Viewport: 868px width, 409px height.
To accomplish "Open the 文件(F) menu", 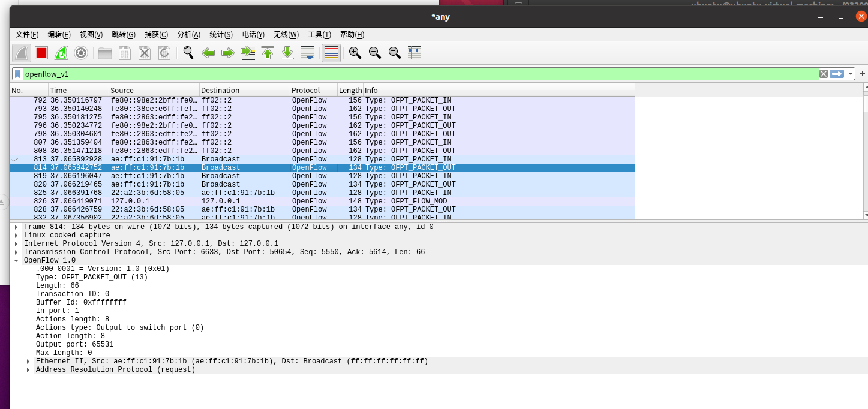I will (27, 35).
